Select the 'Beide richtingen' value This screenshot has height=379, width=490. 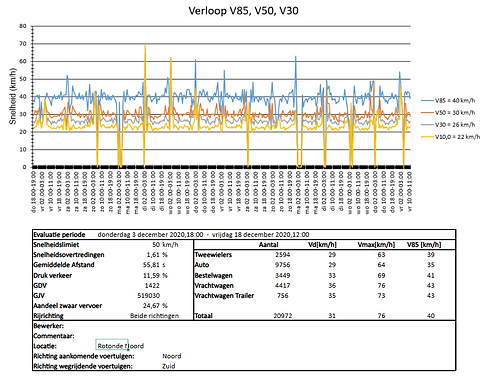coord(154,316)
